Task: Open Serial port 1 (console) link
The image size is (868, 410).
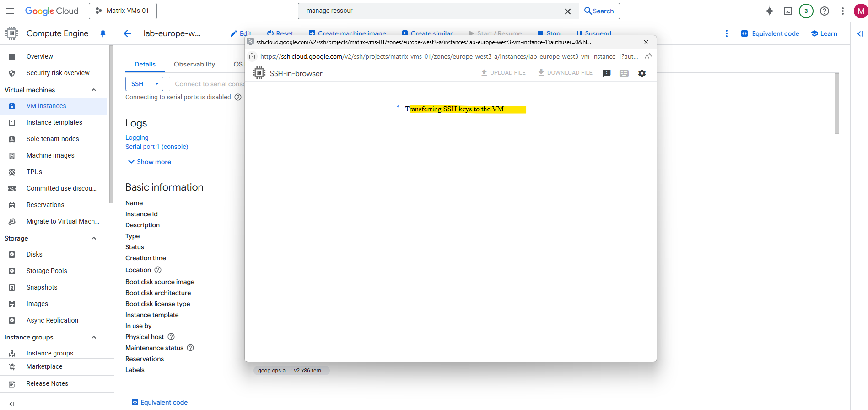Action: [x=157, y=147]
